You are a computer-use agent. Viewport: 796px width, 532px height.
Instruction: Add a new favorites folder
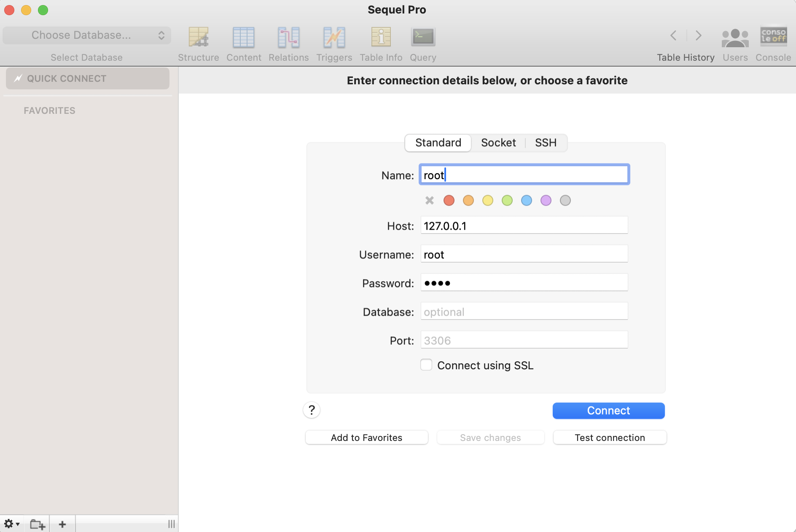[37, 524]
